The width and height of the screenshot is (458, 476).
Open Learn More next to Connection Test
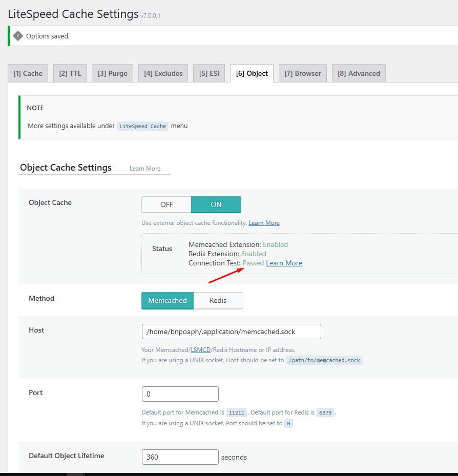click(284, 263)
